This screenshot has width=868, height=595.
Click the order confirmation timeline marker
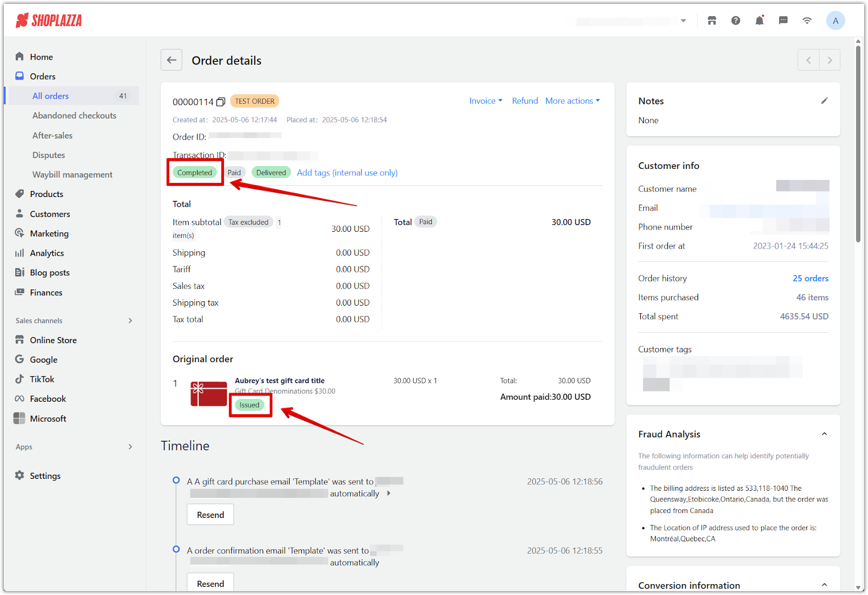176,549
